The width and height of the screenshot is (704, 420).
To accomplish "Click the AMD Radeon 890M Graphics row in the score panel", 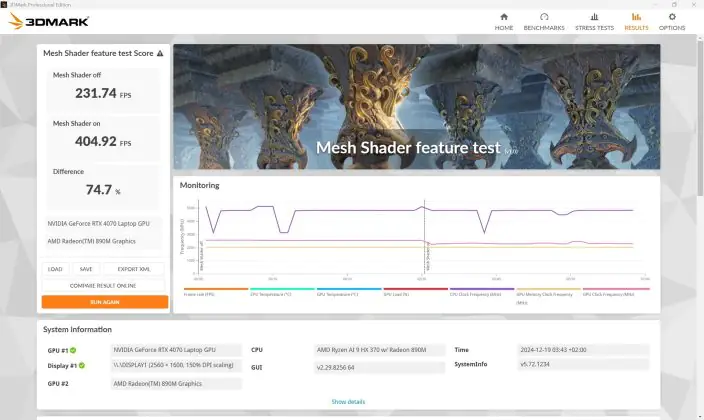I will 104,241.
